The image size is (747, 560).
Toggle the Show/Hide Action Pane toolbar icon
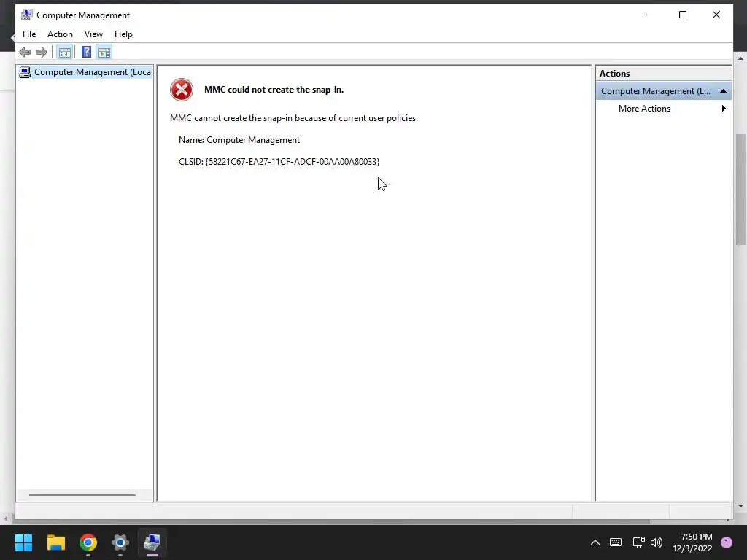104,52
